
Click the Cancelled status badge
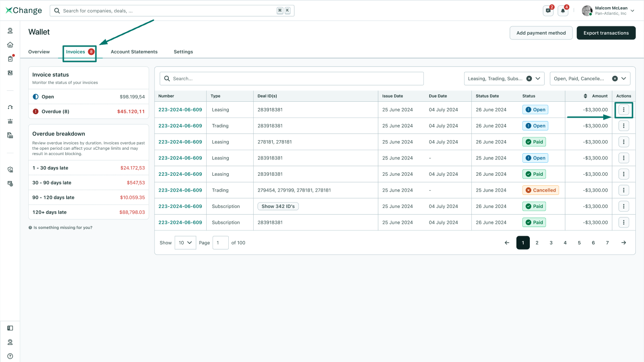coord(540,190)
